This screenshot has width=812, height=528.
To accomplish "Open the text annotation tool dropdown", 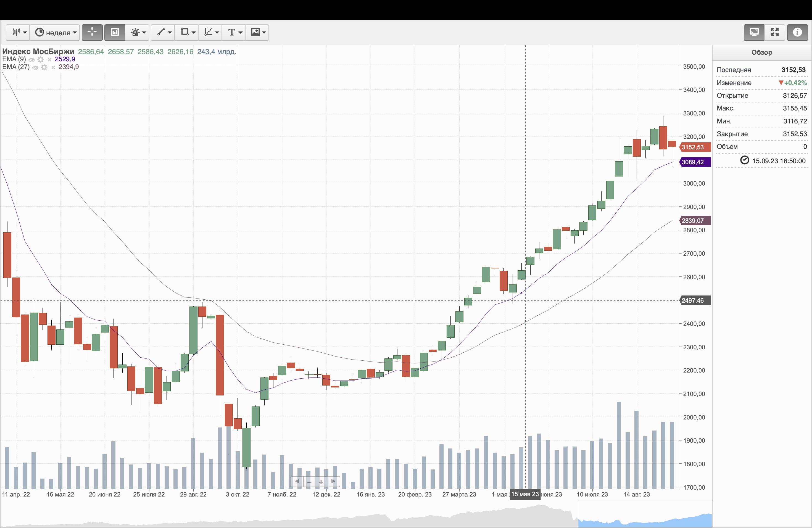I will click(234, 32).
